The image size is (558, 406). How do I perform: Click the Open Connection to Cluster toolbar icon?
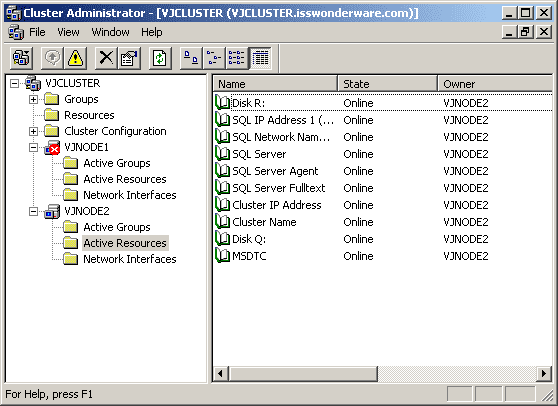pos(21,58)
